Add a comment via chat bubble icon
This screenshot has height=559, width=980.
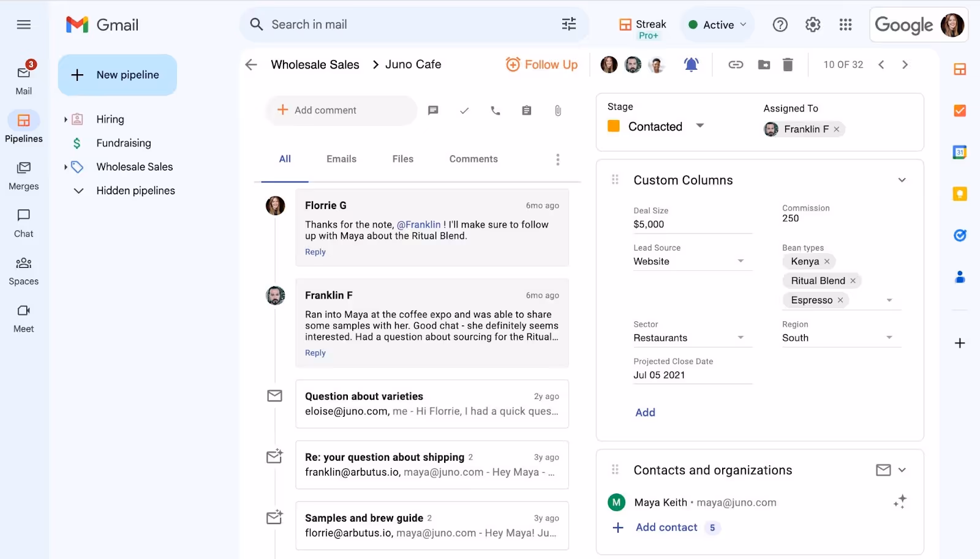[x=433, y=110]
